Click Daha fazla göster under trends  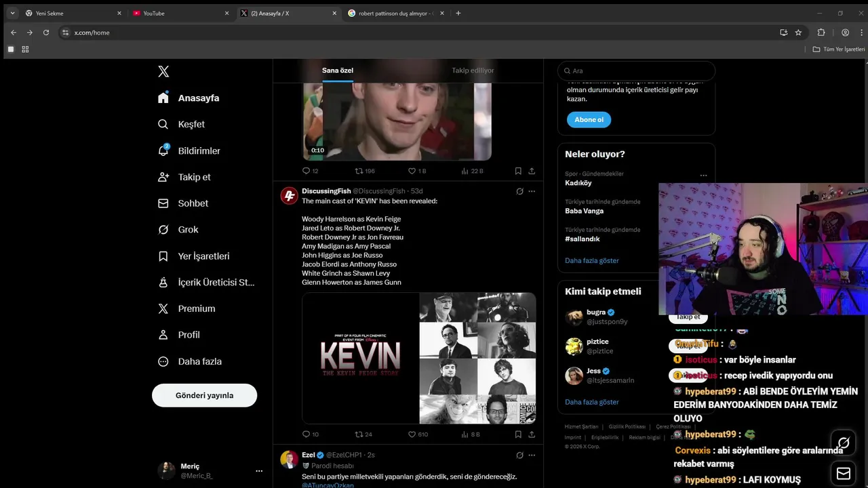tap(592, 260)
